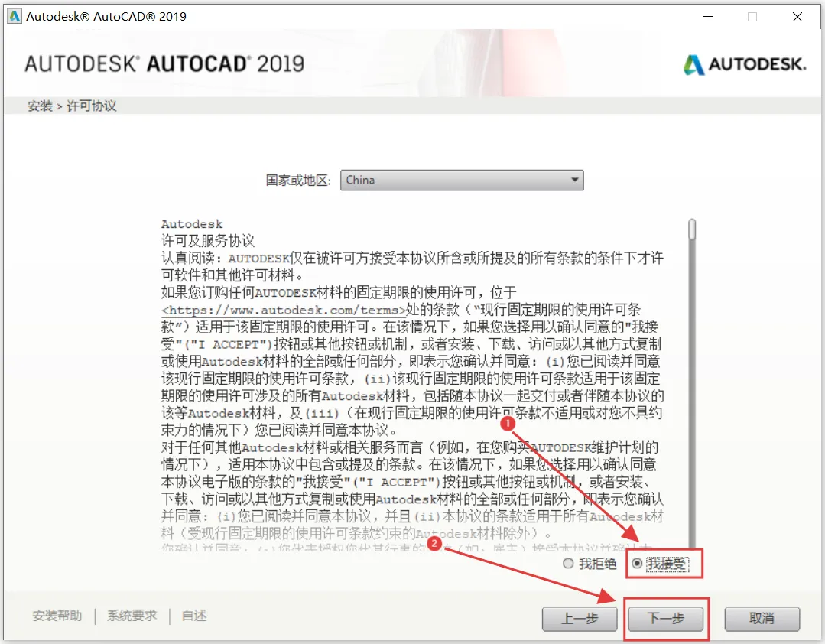
Task: Close the AutoCAD 2019 installer window
Action: point(797,16)
